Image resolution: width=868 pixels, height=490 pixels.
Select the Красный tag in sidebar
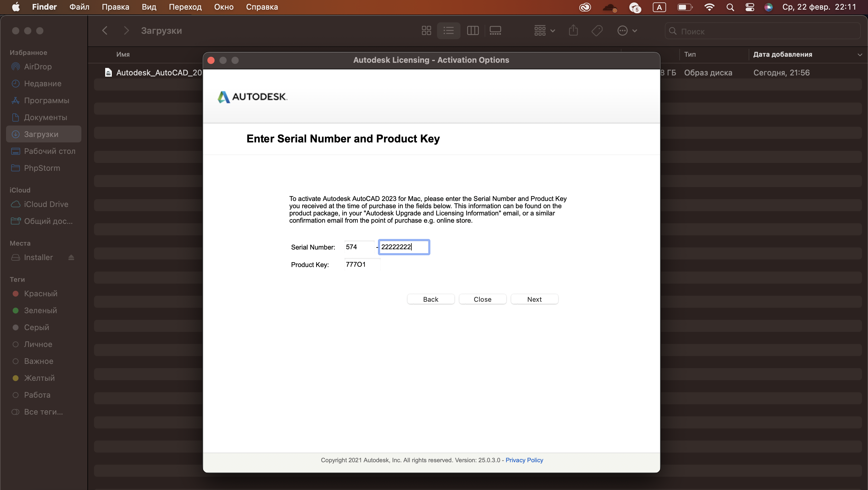click(x=40, y=293)
